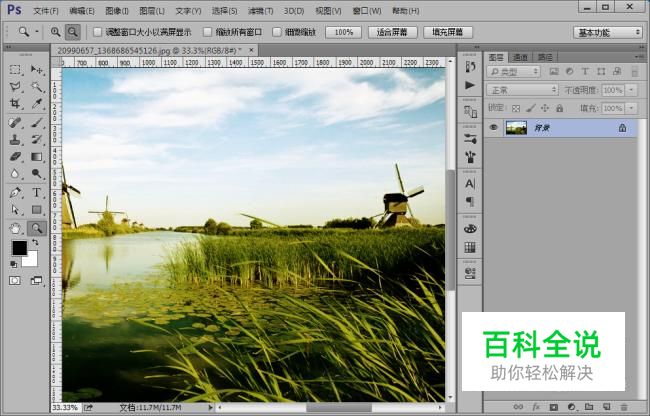Open the 图像(I) menu
Viewport: 650px width, 416px height.
[116, 11]
